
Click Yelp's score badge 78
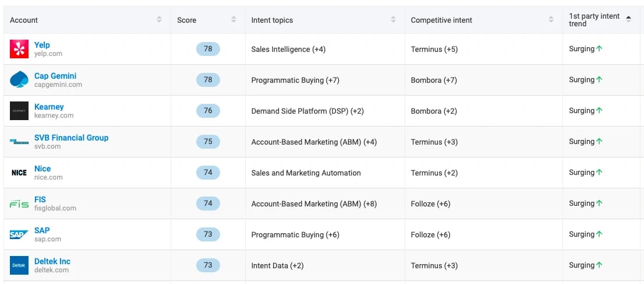[208, 49]
